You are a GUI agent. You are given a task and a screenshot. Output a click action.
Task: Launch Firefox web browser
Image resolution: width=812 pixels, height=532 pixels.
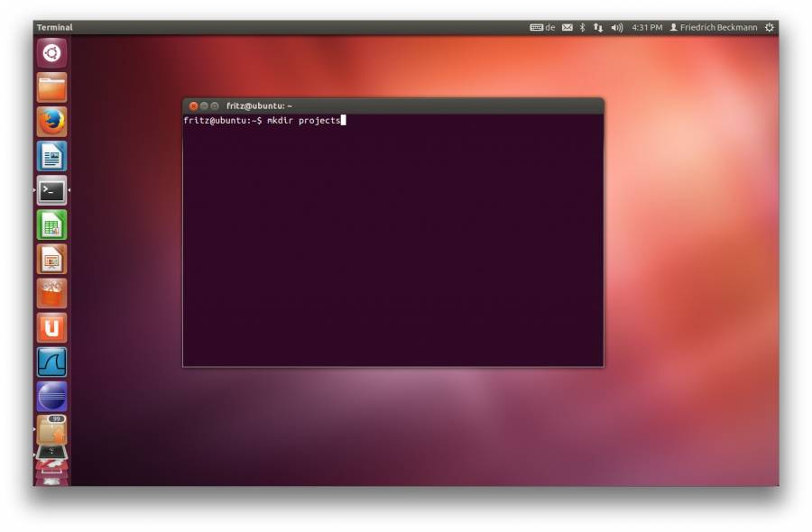pos(51,122)
